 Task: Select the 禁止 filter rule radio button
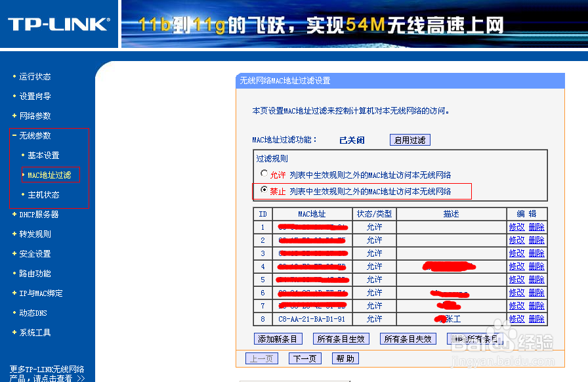click(264, 190)
